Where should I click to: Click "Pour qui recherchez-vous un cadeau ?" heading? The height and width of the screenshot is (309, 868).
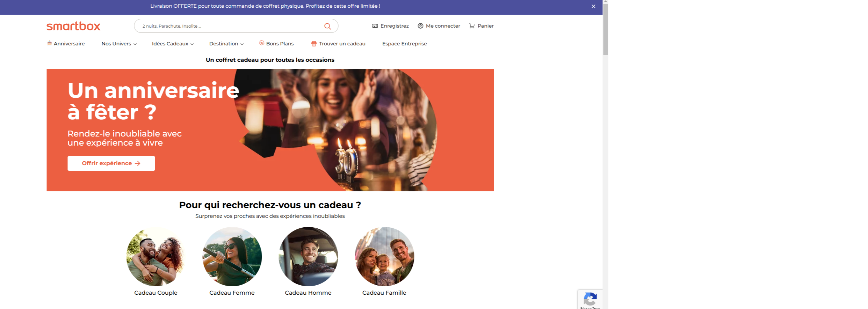[270, 205]
